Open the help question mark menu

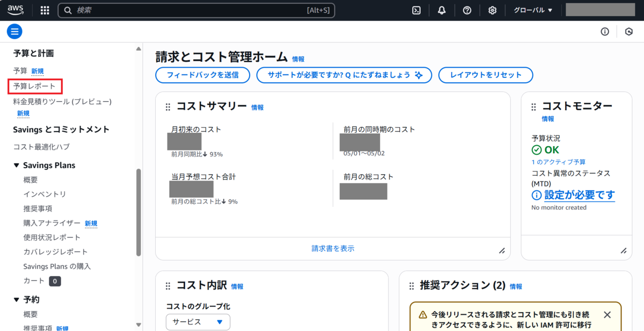[467, 10]
